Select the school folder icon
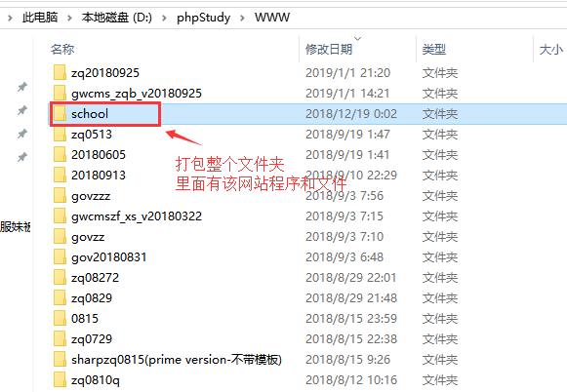This screenshot has width=567, height=392. coord(60,114)
